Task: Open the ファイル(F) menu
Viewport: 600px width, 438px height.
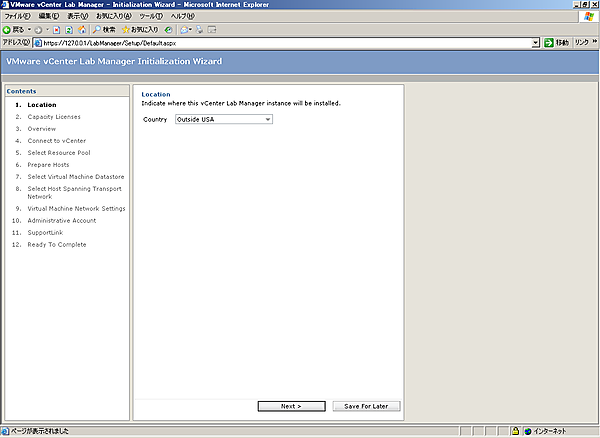Action: click(x=17, y=16)
